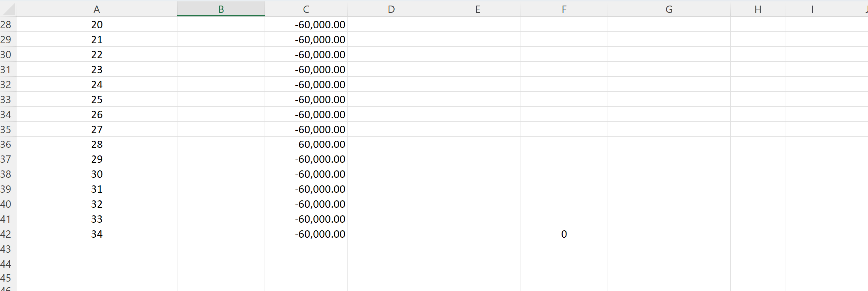Click cell A42 with value 34
868x291 pixels.
point(97,234)
